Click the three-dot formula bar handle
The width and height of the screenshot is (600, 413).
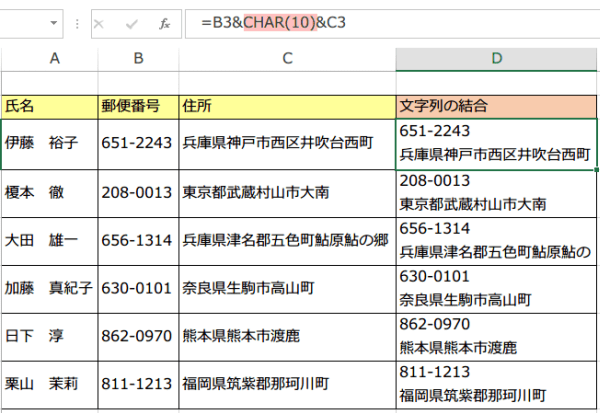pyautogui.click(x=77, y=24)
